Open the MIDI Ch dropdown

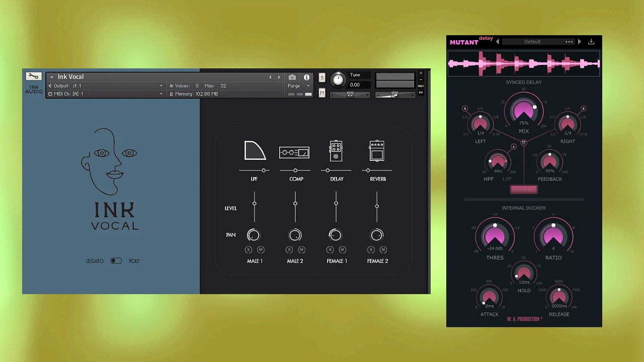tap(106, 94)
